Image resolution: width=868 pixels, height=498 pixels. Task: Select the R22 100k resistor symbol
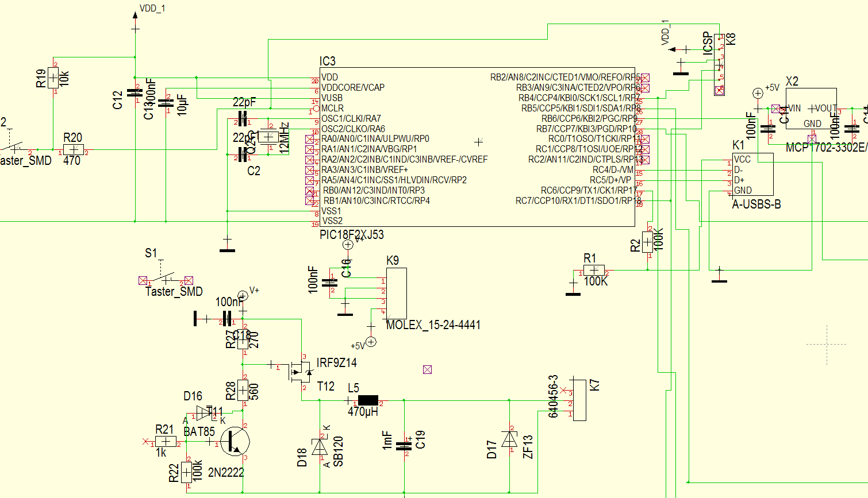(x=187, y=473)
